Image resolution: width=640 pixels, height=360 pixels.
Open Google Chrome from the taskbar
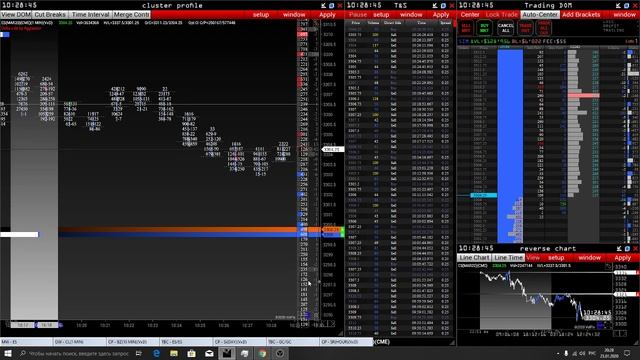pos(262,353)
